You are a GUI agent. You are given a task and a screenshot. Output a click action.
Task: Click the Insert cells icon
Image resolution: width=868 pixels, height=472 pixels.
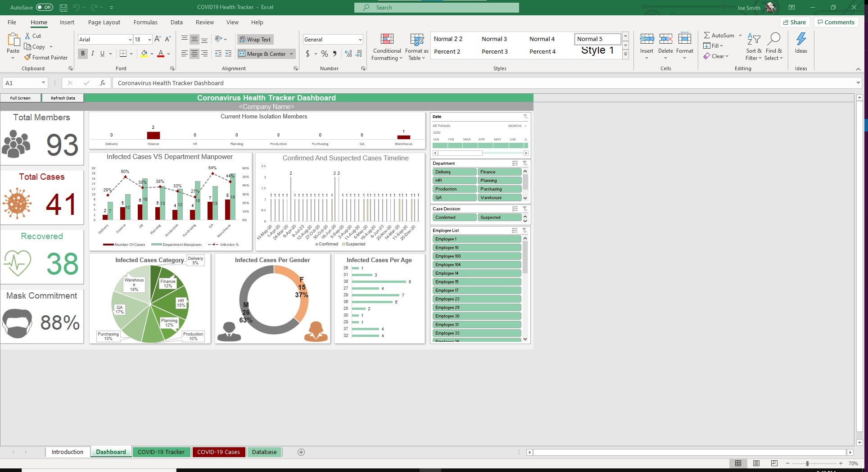[647, 39]
